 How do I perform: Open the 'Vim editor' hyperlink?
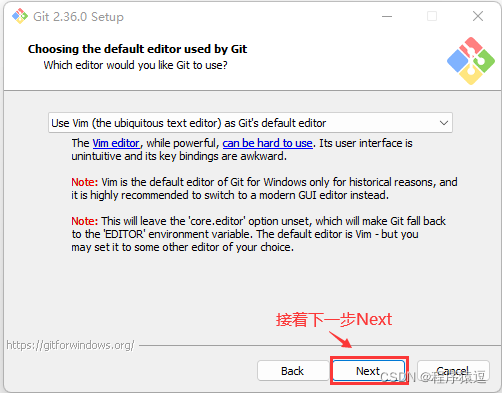click(x=116, y=143)
